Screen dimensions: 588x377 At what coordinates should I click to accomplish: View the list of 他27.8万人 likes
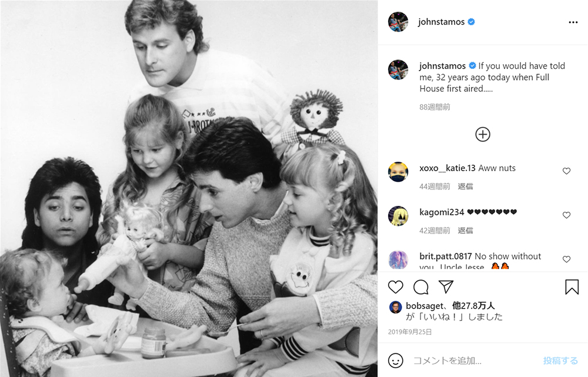tap(473, 306)
